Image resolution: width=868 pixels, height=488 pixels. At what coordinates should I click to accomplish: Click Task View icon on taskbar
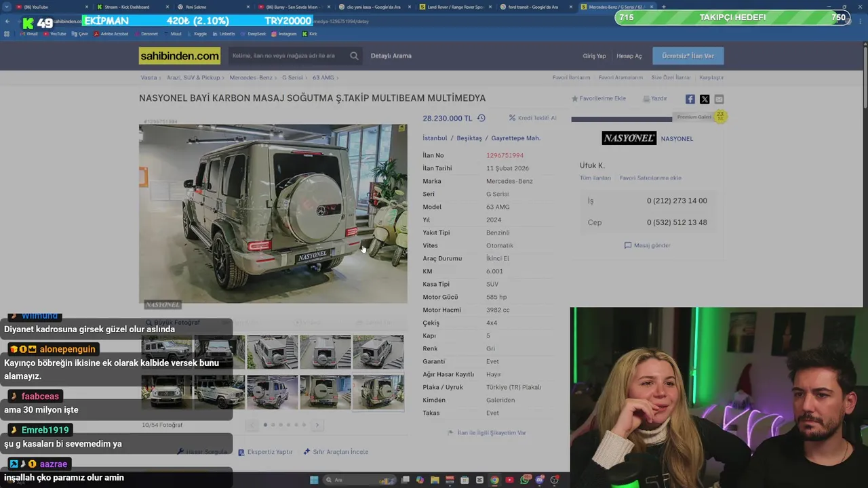(x=405, y=480)
